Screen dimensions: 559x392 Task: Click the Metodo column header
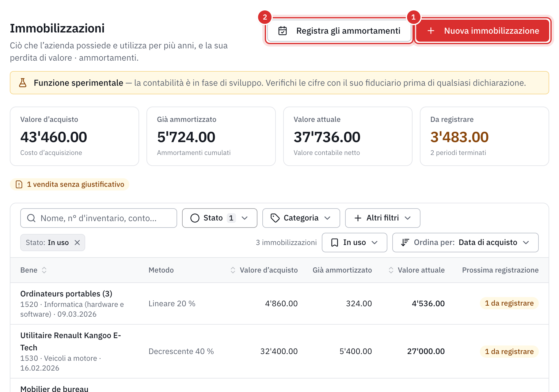click(161, 270)
